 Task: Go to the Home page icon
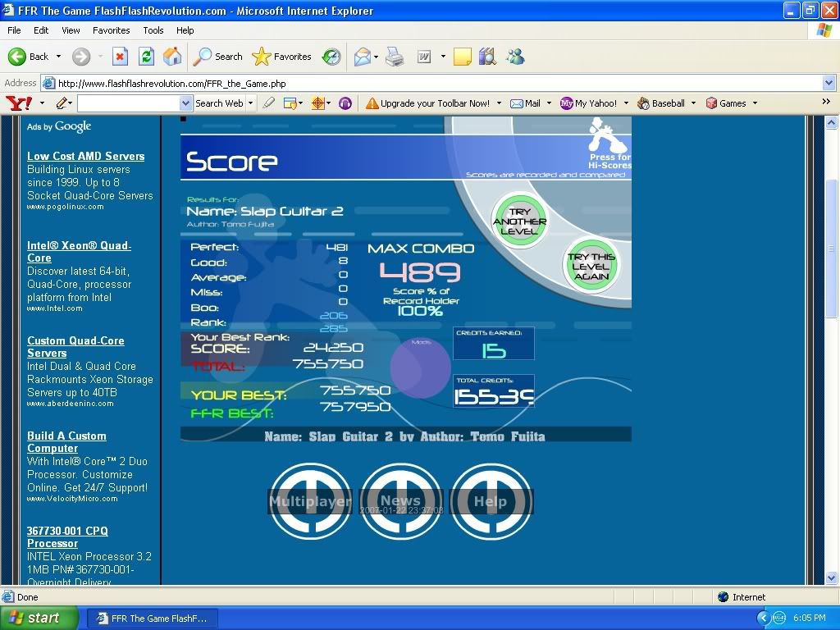(172, 57)
